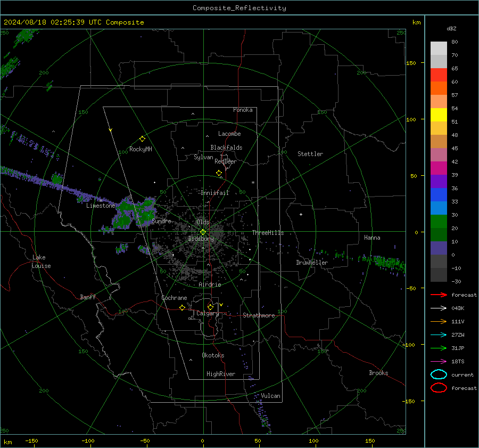Click the Olds city label
This screenshot has width=479, height=448.
coord(203,222)
